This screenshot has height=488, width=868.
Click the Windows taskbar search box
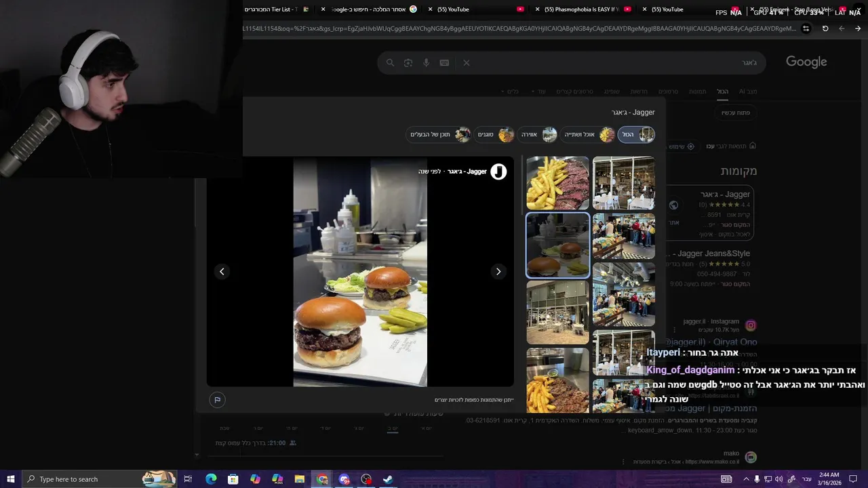[x=99, y=479]
